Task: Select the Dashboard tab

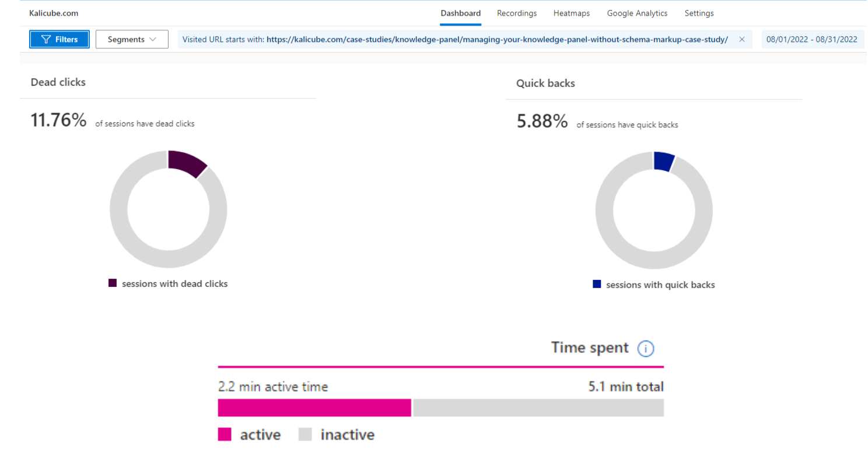Action: pos(460,13)
